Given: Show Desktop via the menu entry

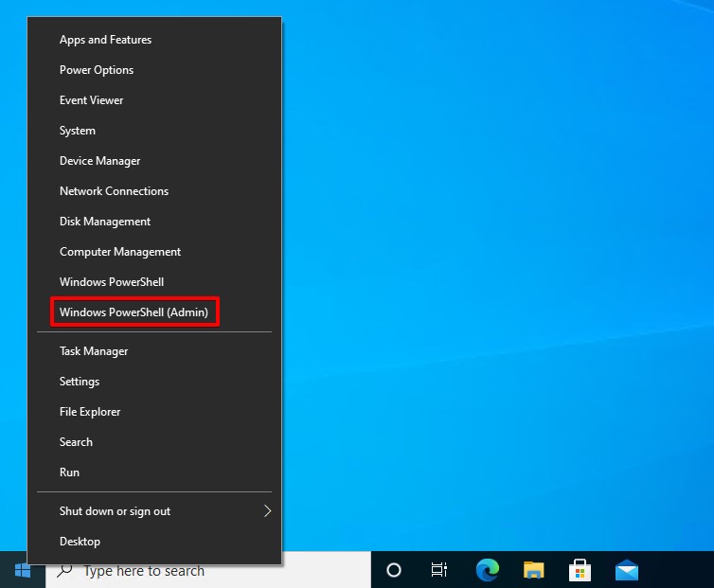Looking at the screenshot, I should pos(80,542).
